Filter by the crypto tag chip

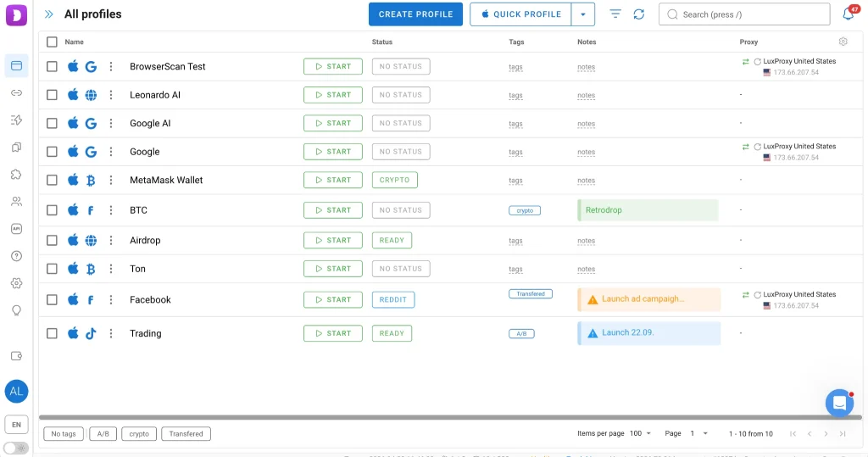pyautogui.click(x=139, y=433)
